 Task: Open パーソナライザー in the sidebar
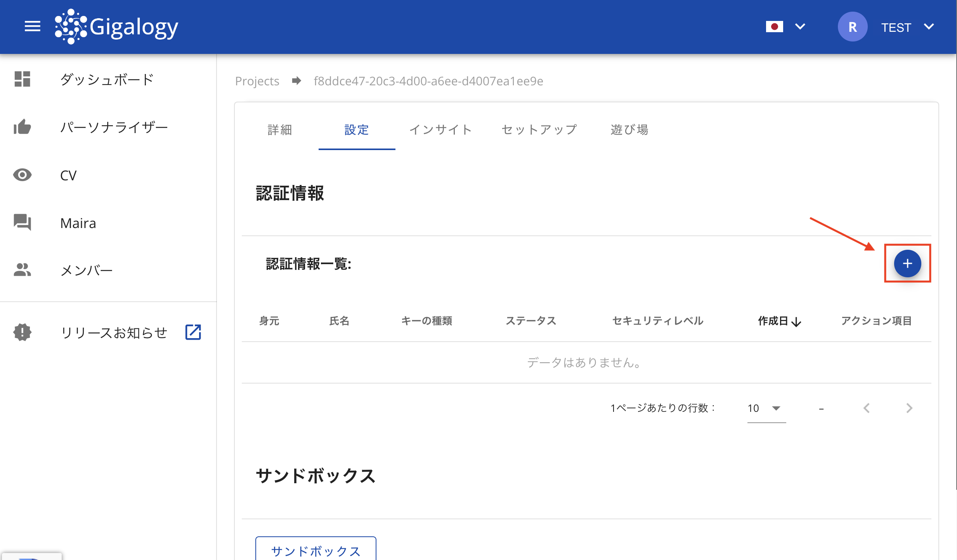tap(114, 127)
